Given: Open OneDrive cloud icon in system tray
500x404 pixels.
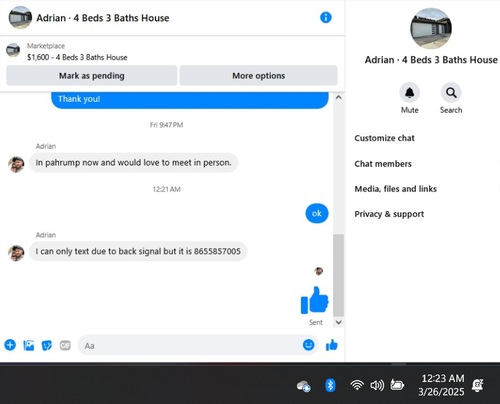Looking at the screenshot, I should coord(304,386).
